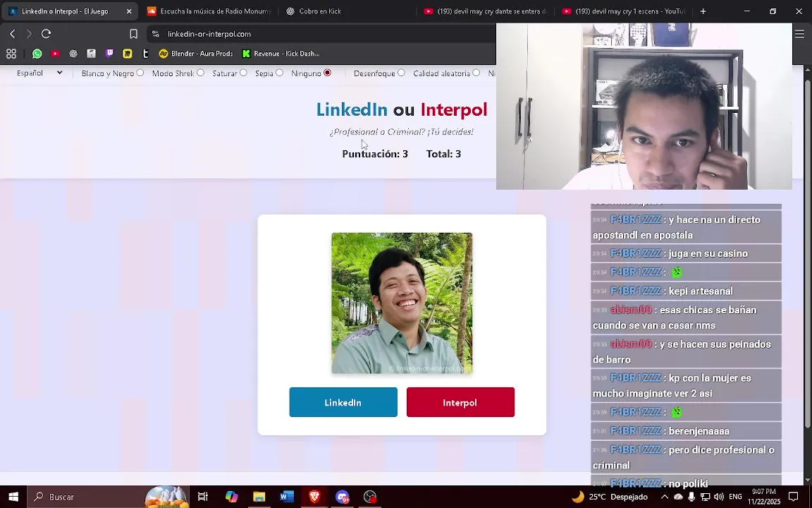Viewport: 812px width, 508px height.
Task: Select Modo Shrek filter
Action: (200, 73)
